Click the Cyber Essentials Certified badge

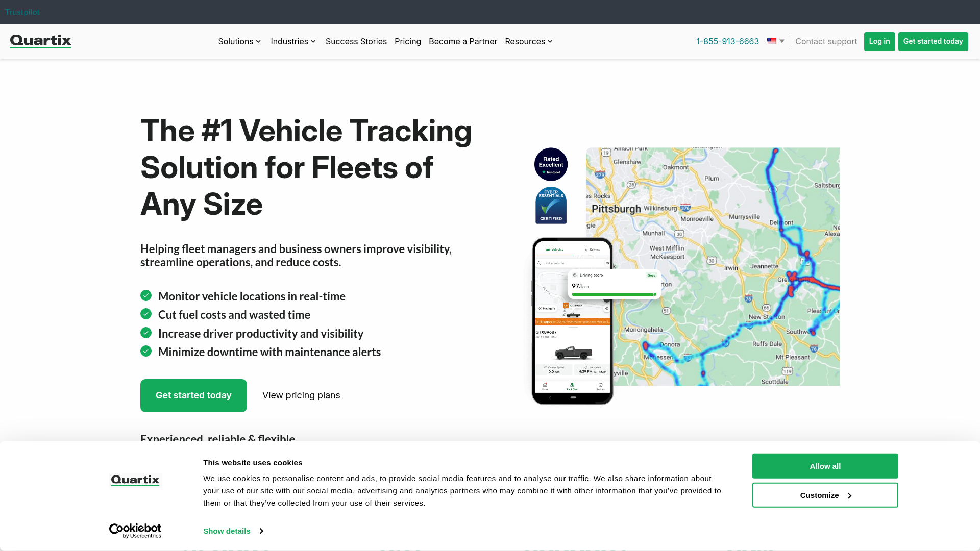click(551, 206)
